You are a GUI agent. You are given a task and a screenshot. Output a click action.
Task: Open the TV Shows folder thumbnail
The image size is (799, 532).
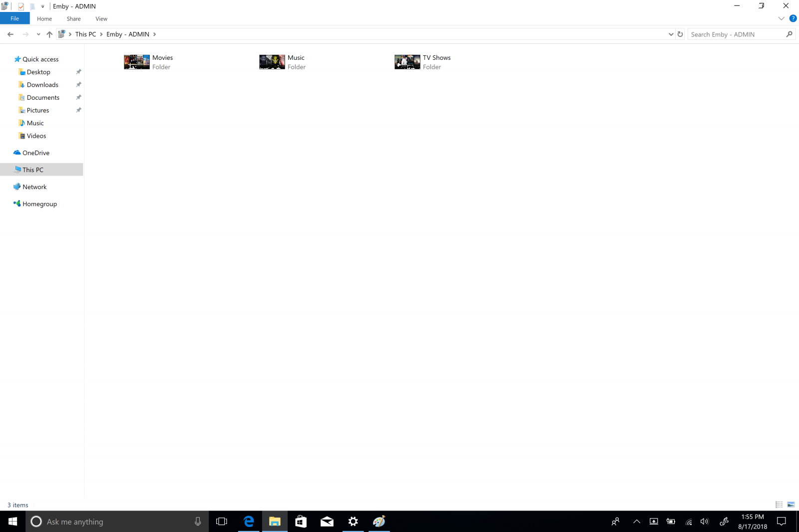[x=407, y=62]
